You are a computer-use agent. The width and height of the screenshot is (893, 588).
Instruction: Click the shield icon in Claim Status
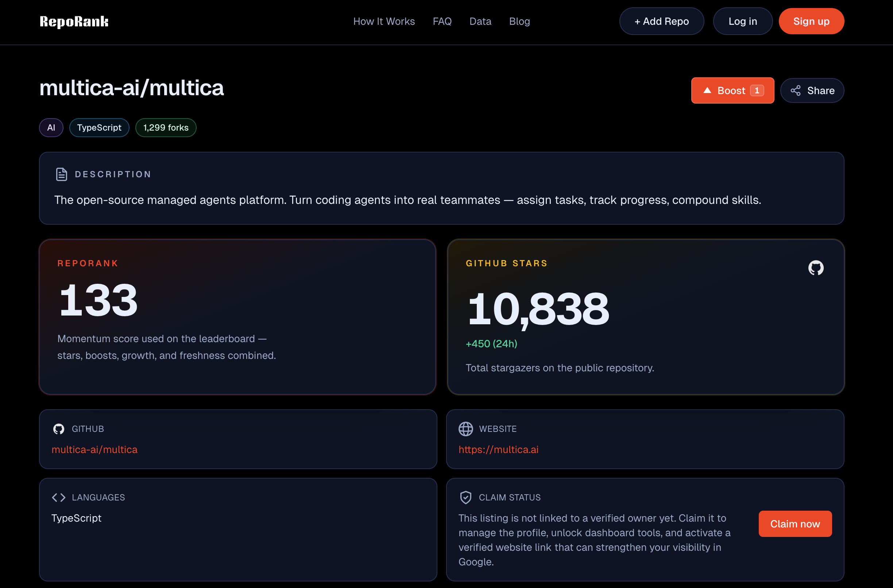pyautogui.click(x=465, y=497)
